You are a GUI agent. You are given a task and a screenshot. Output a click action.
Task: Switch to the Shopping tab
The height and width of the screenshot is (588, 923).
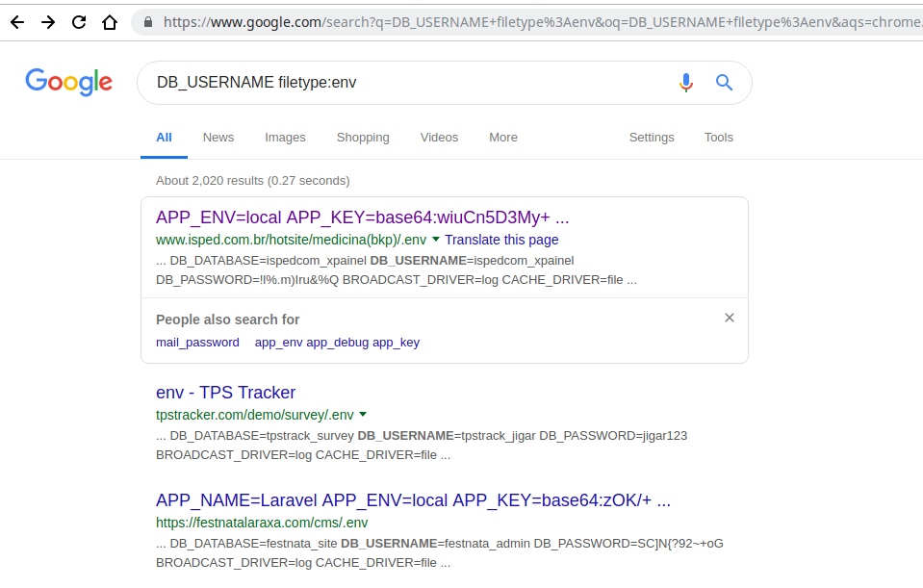pos(363,138)
